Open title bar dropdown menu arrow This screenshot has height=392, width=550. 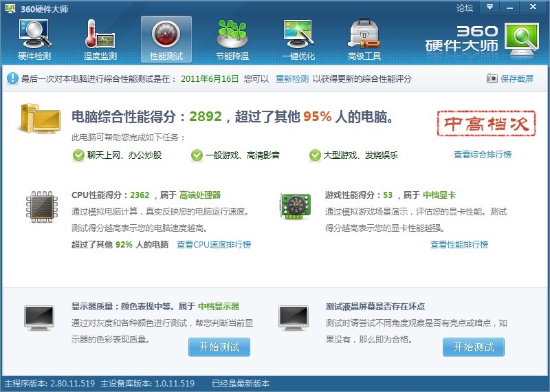[489, 7]
